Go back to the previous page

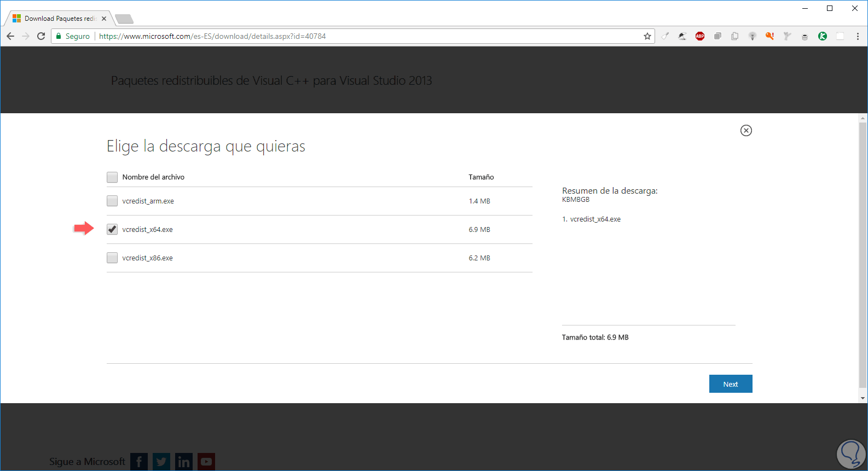(x=10, y=36)
